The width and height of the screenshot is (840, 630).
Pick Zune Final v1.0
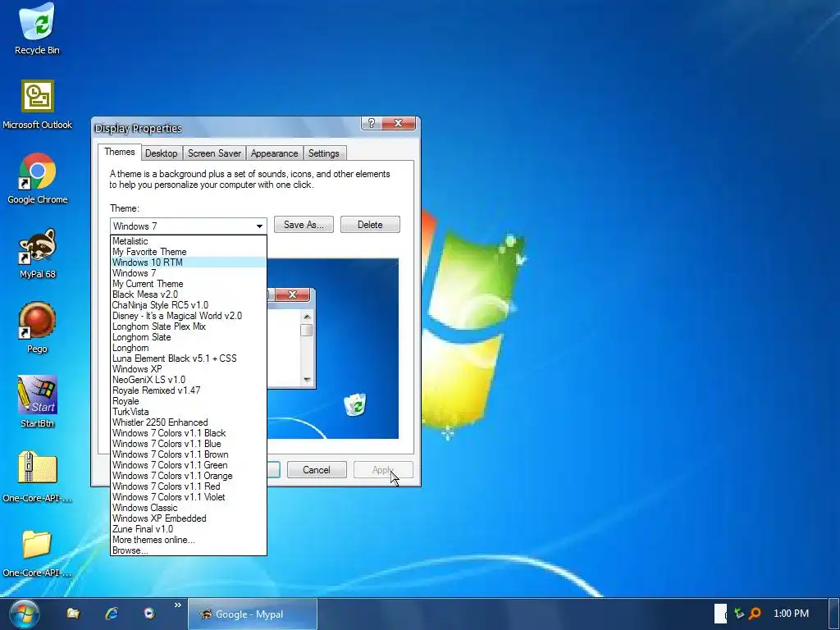point(189,529)
